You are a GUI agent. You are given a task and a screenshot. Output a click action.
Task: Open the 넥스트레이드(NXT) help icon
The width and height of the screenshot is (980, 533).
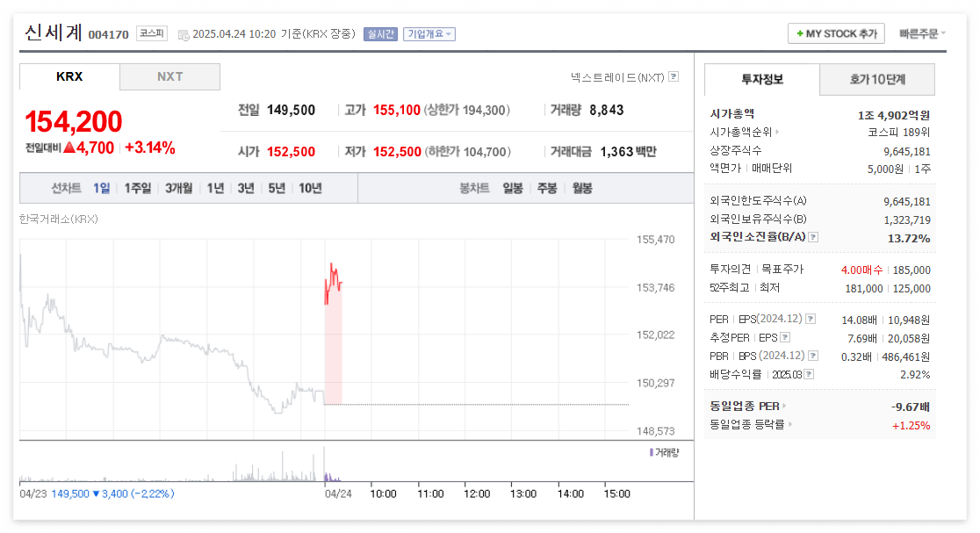click(673, 77)
